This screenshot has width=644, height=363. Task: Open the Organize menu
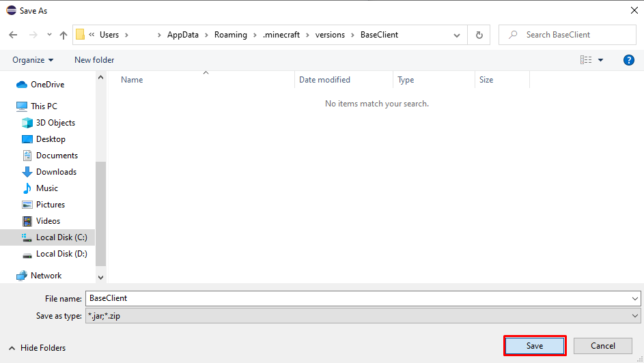pyautogui.click(x=33, y=60)
